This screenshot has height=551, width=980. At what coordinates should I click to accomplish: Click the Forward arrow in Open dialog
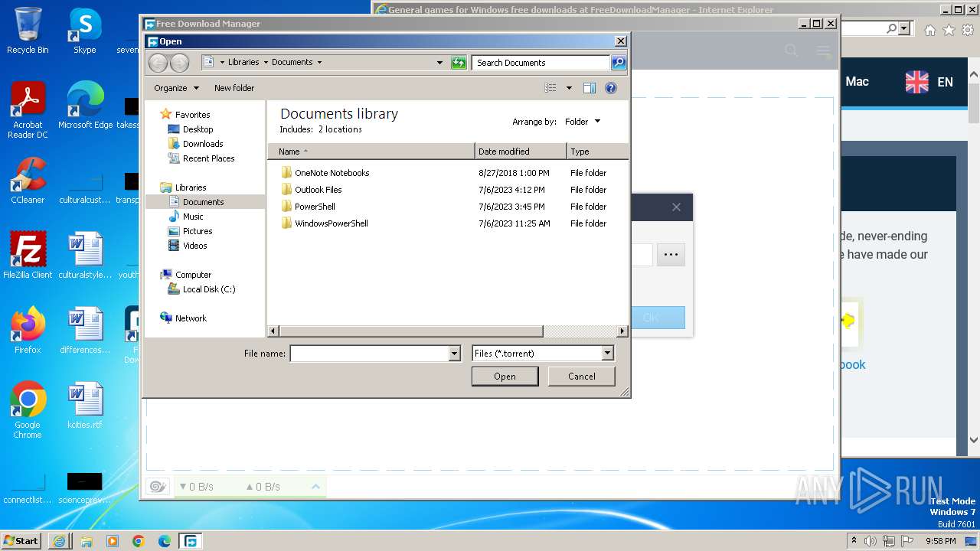point(179,63)
